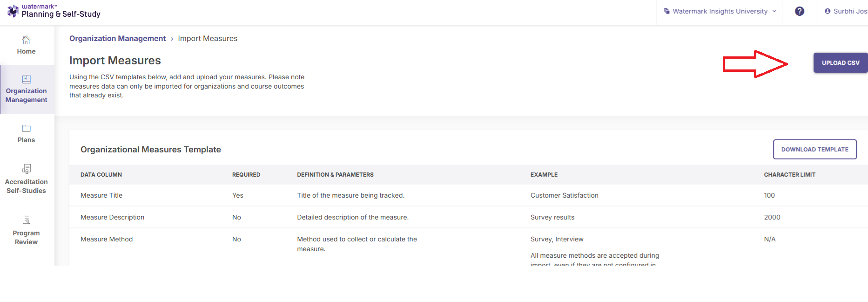
Task: Select the Organization Management sidebar icon
Action: click(26, 79)
